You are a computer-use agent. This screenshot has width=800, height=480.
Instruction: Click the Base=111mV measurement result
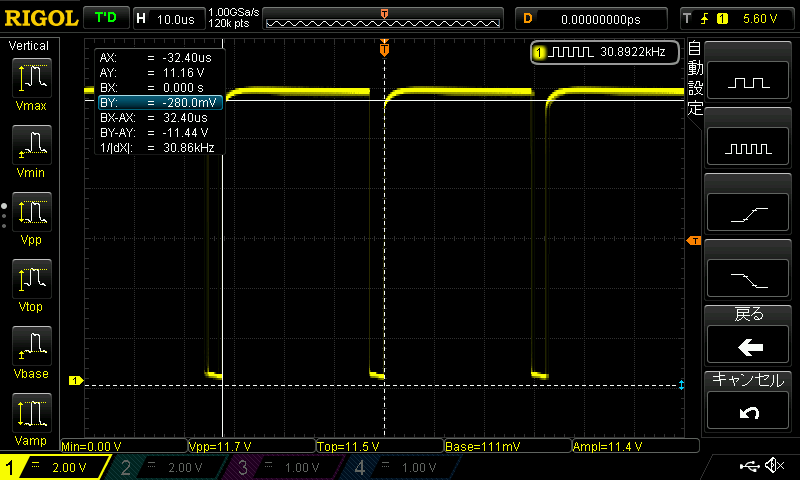tap(508, 446)
